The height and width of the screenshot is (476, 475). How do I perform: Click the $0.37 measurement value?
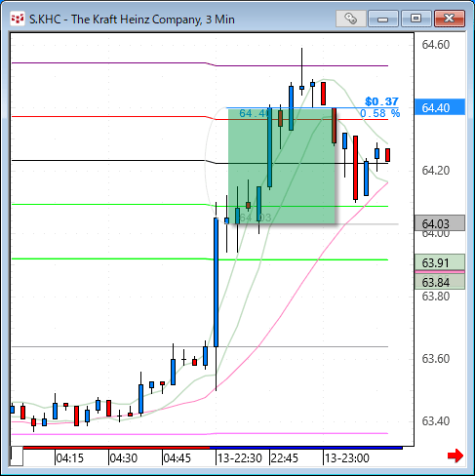381,101
